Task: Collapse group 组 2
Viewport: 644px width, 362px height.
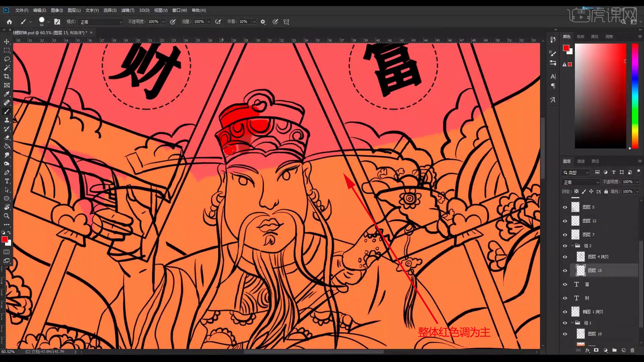Action: pyautogui.click(x=573, y=246)
